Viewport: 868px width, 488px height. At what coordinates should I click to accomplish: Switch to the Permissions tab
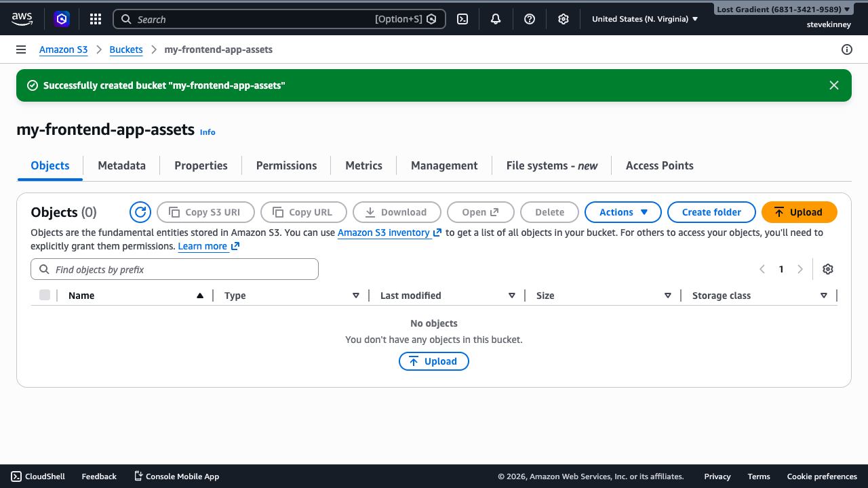286,165
